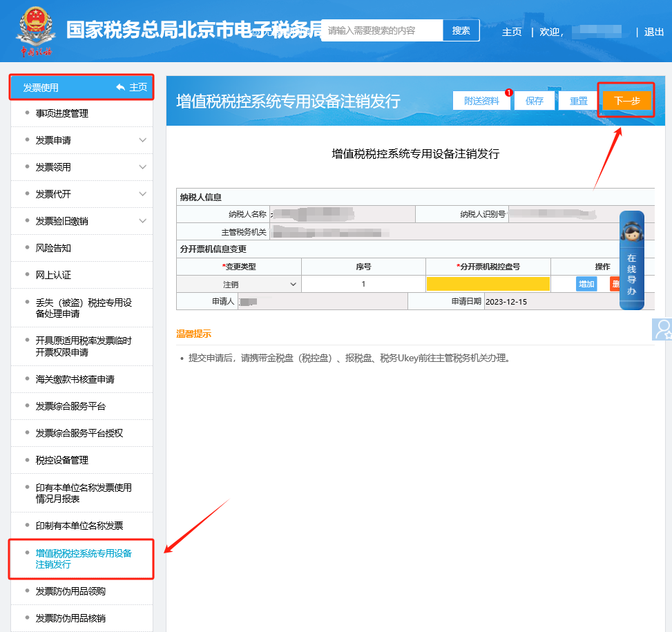Click 退出 link in the header

tap(654, 32)
